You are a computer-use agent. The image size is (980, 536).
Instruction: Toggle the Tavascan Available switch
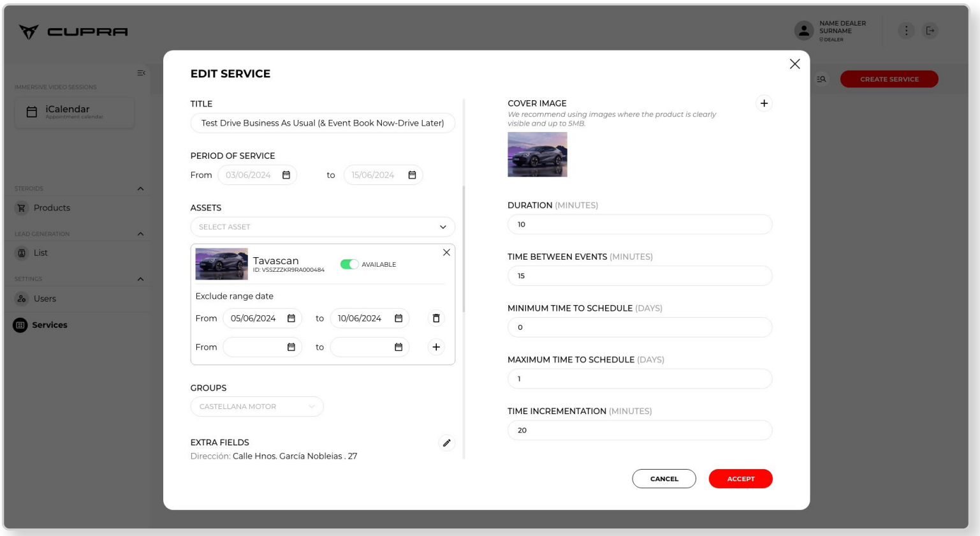[x=349, y=264]
